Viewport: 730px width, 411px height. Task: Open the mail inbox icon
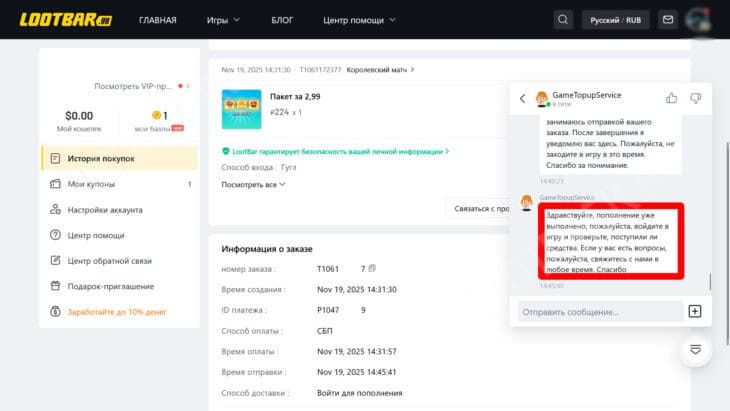668,20
